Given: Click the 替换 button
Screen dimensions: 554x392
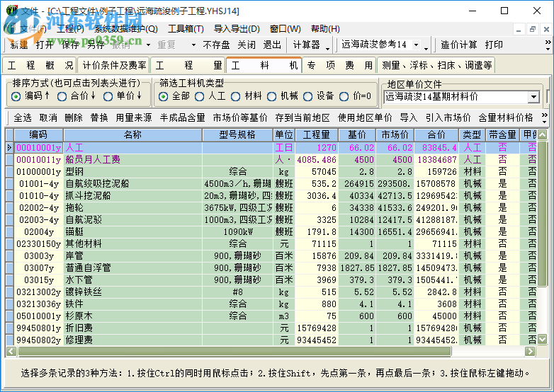Looking at the screenshot, I should [x=99, y=117].
